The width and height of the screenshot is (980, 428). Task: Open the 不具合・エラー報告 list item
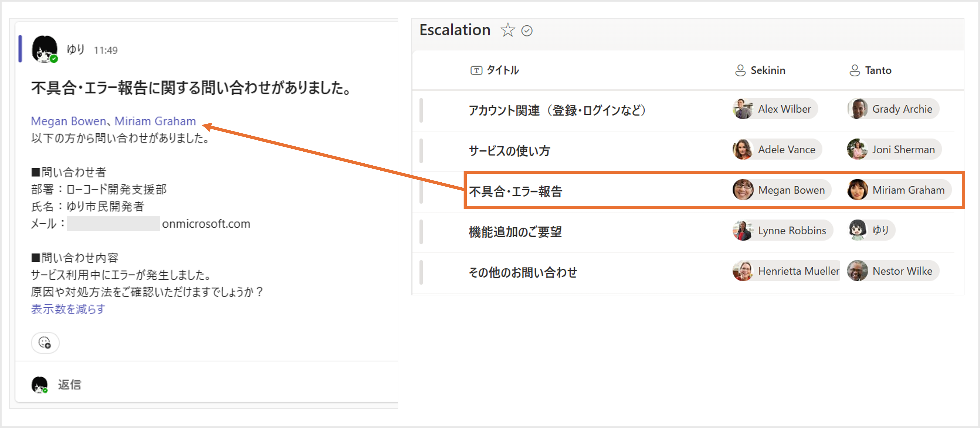(515, 191)
